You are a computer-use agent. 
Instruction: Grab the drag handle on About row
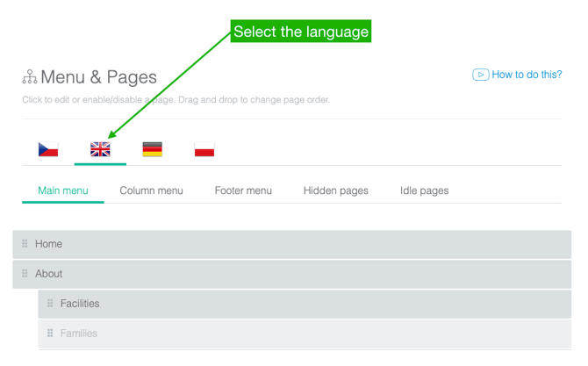(x=25, y=274)
